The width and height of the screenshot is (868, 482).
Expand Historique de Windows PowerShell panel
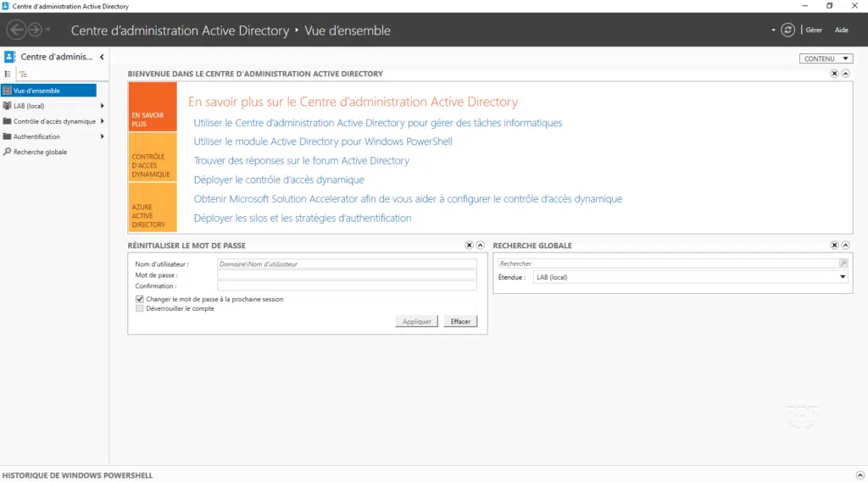coord(860,475)
